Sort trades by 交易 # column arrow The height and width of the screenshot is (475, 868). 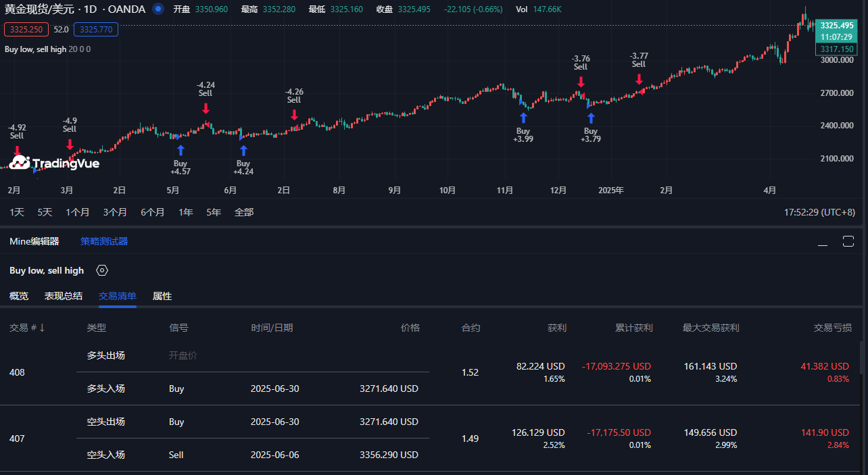(42, 328)
